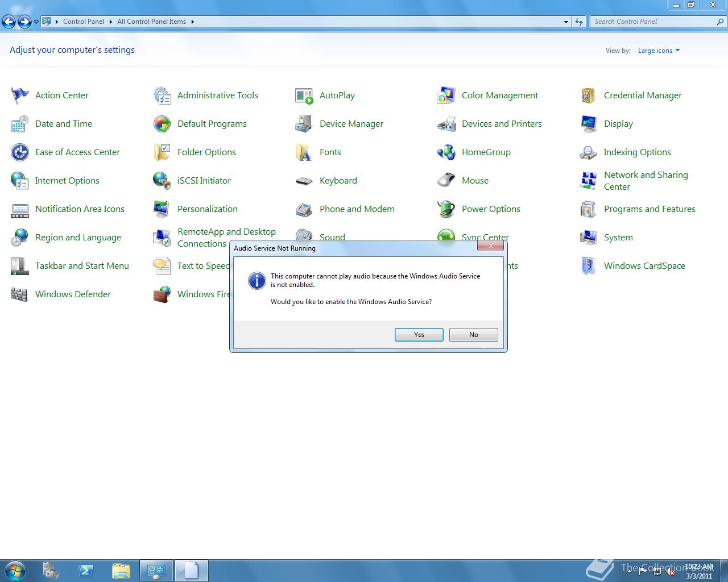Click the Forward navigation button
The width and height of the screenshot is (728, 582).
(x=24, y=22)
